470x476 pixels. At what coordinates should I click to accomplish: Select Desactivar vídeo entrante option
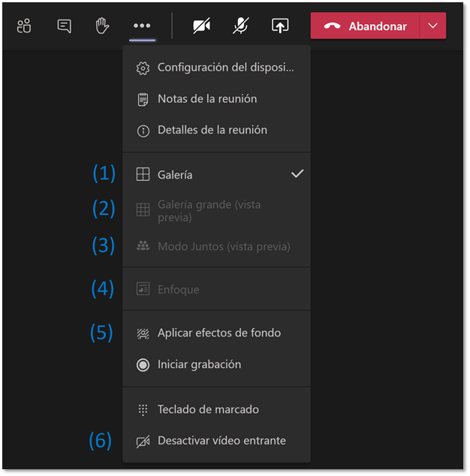coord(216,441)
